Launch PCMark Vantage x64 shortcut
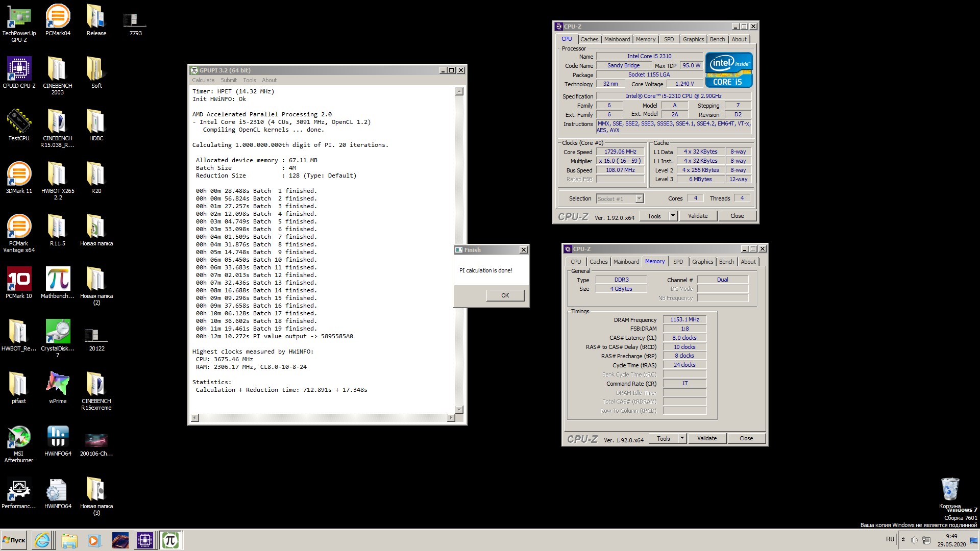Screen dimensions: 980x551 point(19,233)
